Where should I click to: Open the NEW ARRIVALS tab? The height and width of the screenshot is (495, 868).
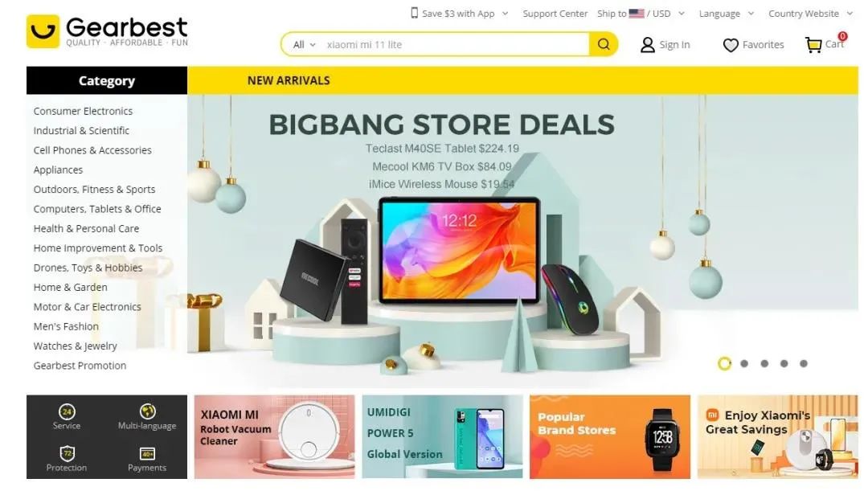pyautogui.click(x=289, y=81)
